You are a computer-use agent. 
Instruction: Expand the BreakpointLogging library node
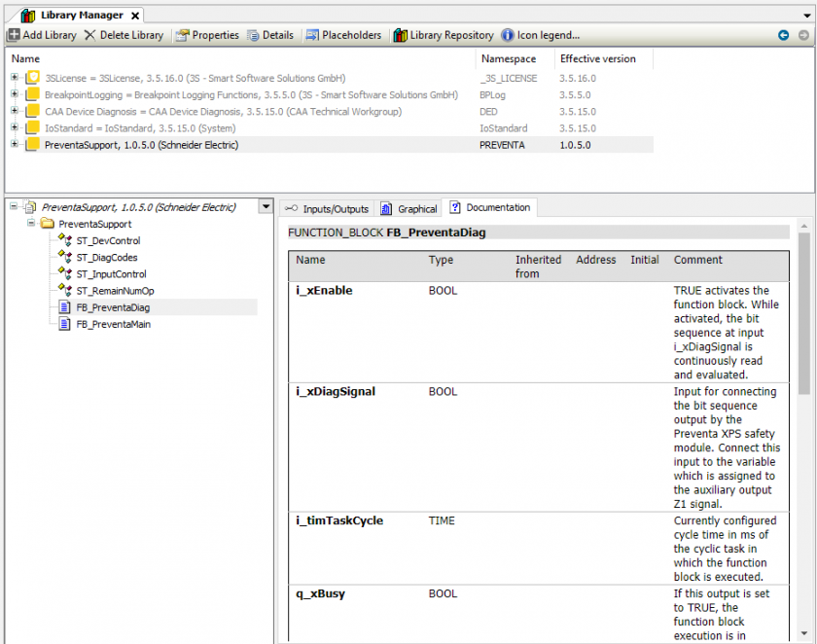pos(15,93)
